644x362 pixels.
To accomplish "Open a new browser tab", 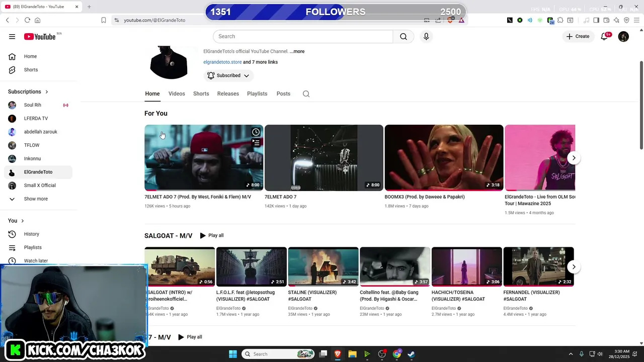I will point(89,7).
